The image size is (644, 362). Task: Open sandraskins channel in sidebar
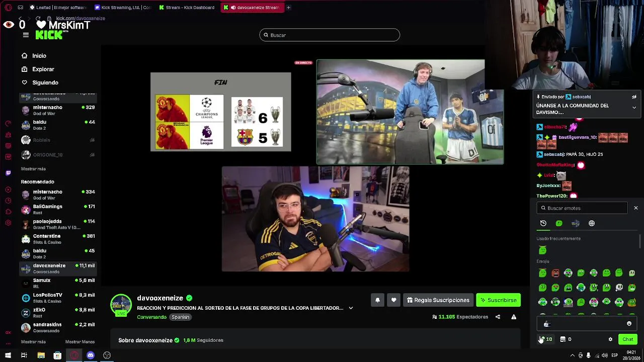[58, 327]
